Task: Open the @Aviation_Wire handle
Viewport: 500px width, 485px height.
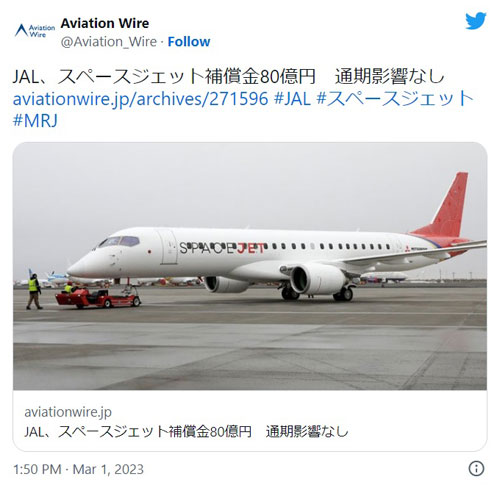Action: (109, 42)
